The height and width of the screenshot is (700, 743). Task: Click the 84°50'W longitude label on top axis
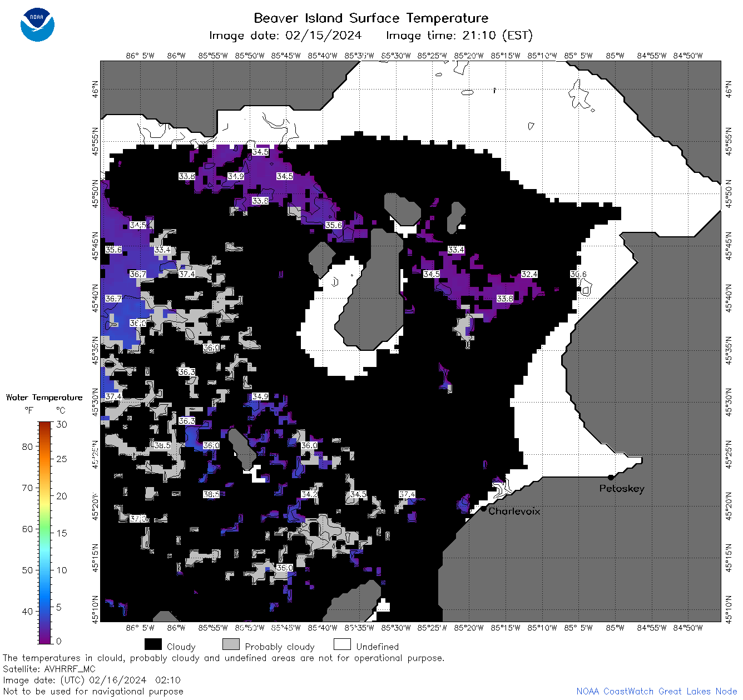(688, 56)
